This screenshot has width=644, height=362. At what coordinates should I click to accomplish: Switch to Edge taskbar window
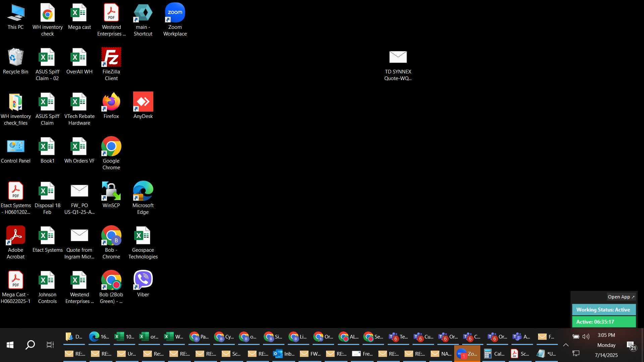pyautogui.click(x=99, y=337)
